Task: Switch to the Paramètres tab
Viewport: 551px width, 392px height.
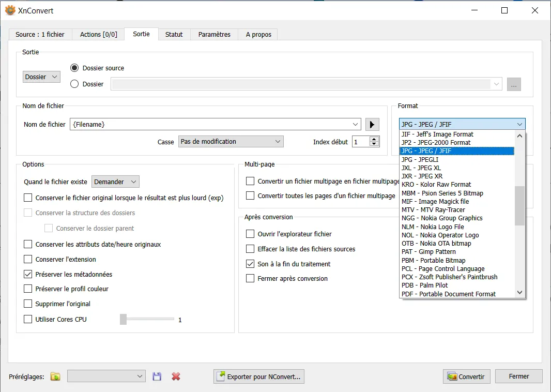Action: [x=214, y=35]
